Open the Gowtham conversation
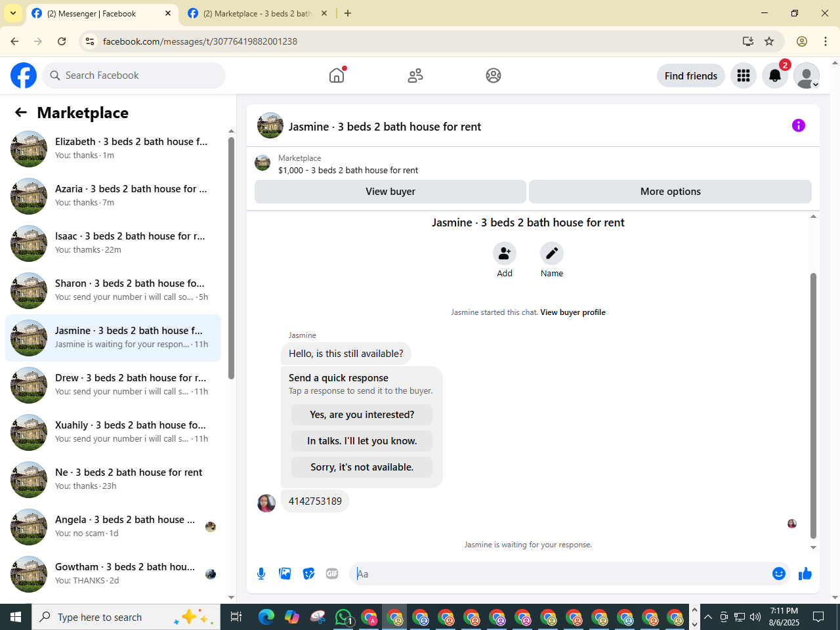840x630 pixels. [x=113, y=574]
